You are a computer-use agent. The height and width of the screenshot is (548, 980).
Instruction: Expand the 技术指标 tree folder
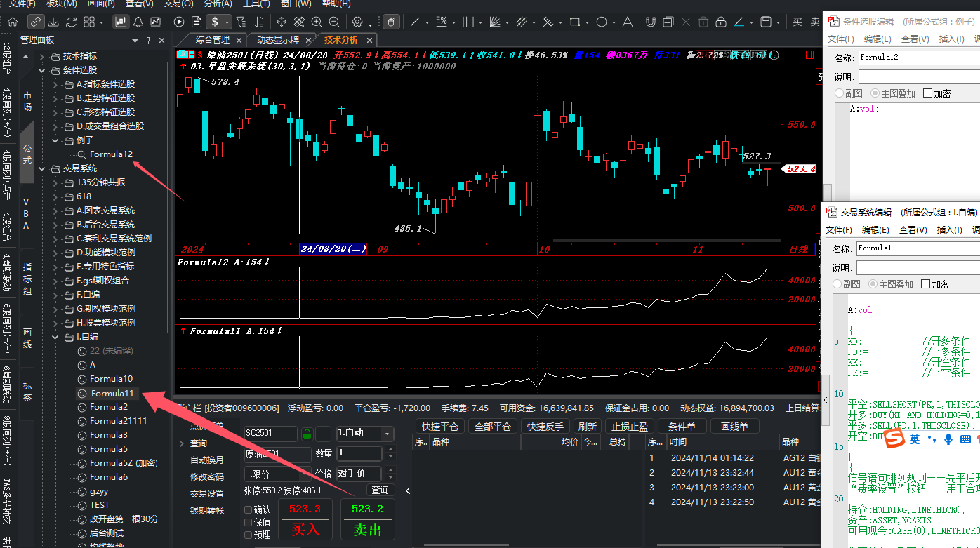pyautogui.click(x=41, y=56)
